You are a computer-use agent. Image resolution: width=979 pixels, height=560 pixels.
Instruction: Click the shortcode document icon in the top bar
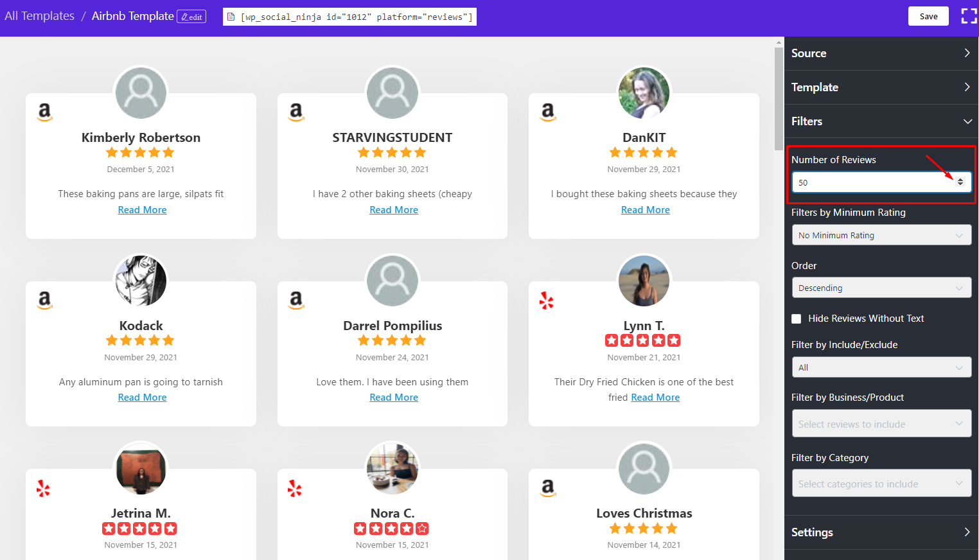(231, 16)
